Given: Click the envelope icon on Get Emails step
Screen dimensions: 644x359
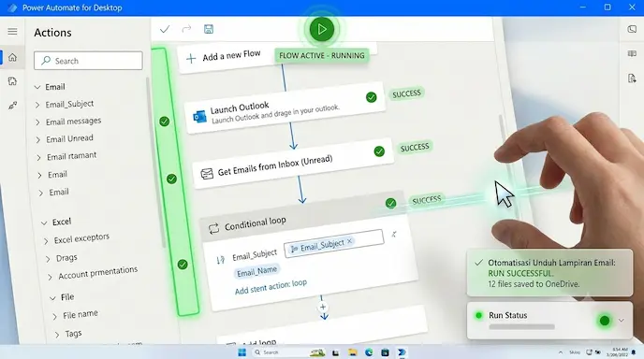Looking at the screenshot, I should (207, 174).
